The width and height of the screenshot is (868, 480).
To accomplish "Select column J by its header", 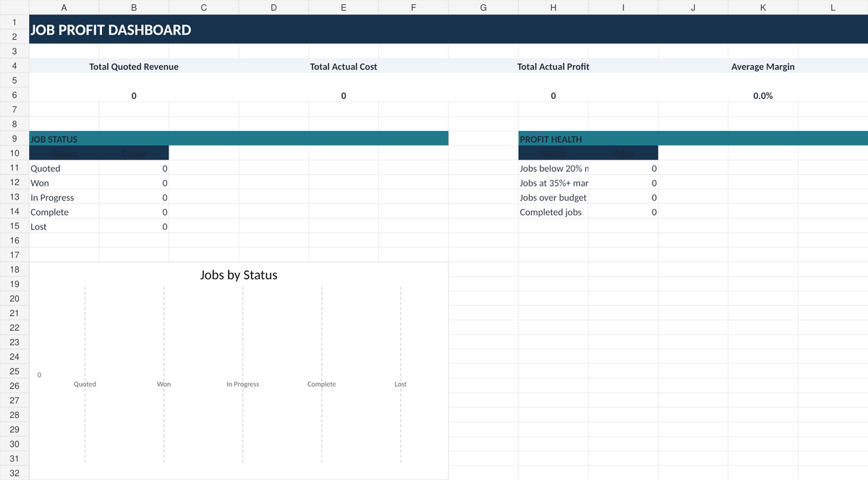I will tap(693, 7).
